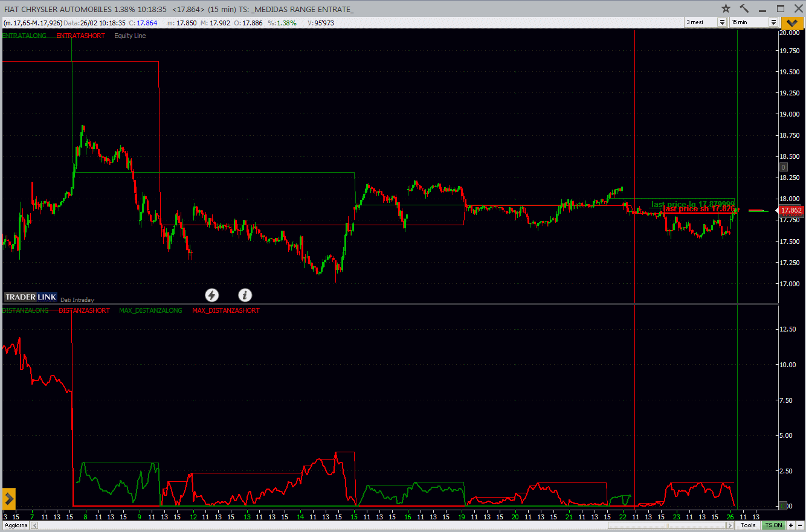Click the 12.50 value on indicator axis
The width and height of the screenshot is (806, 532).
coord(788,330)
